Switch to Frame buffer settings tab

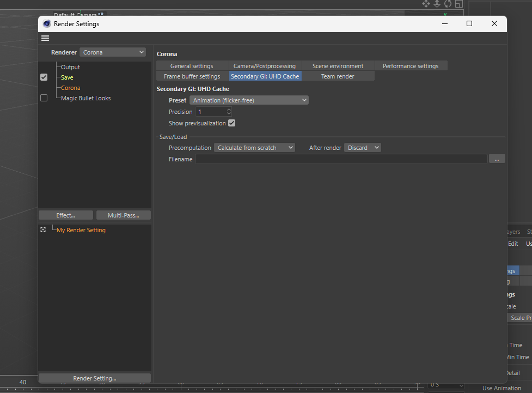point(192,76)
